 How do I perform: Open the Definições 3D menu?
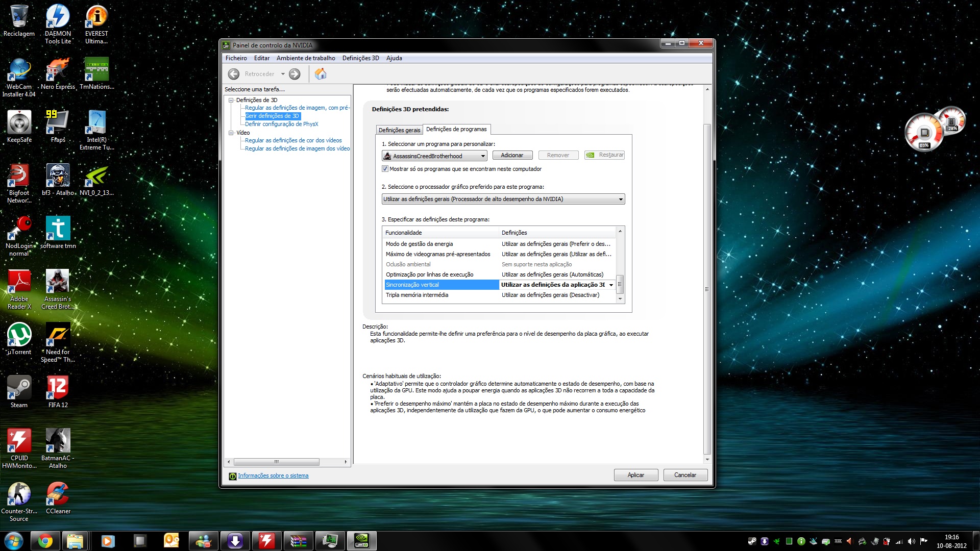point(360,58)
